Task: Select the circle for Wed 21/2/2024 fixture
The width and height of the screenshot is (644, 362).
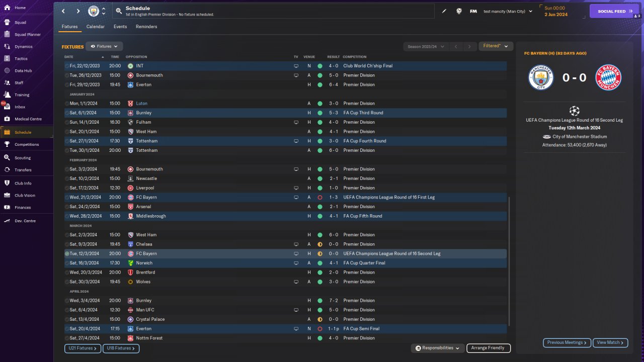Action: pyautogui.click(x=67, y=198)
